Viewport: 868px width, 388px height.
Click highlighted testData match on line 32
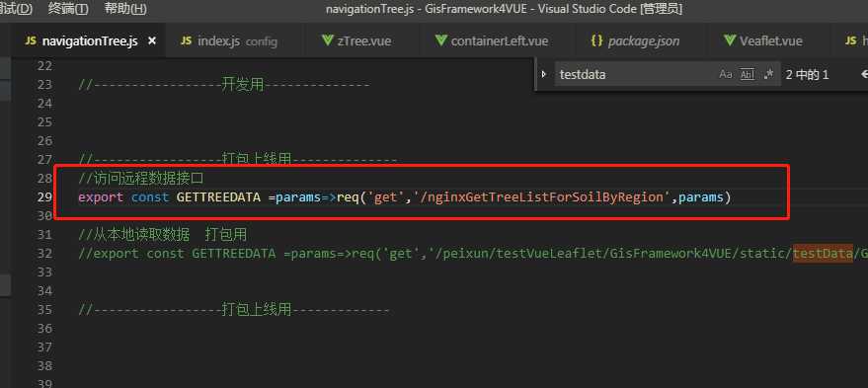823,254
